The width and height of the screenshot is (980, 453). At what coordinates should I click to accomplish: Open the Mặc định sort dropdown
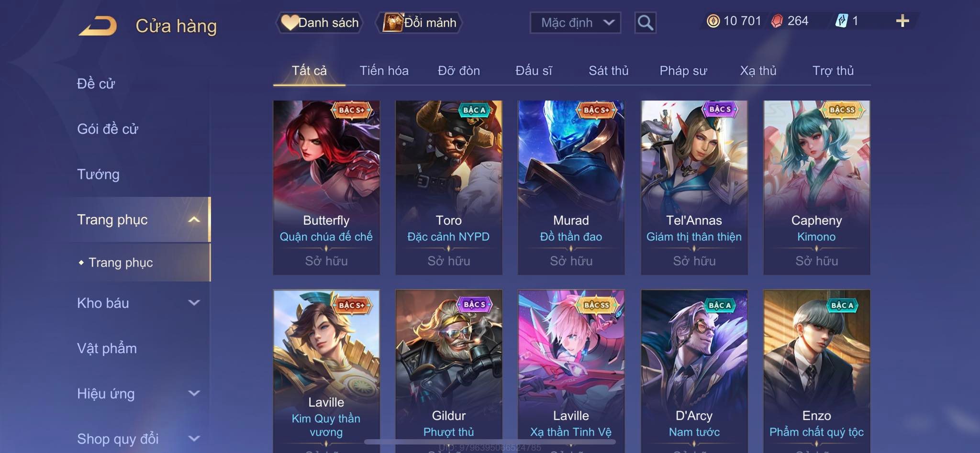pyautogui.click(x=575, y=22)
